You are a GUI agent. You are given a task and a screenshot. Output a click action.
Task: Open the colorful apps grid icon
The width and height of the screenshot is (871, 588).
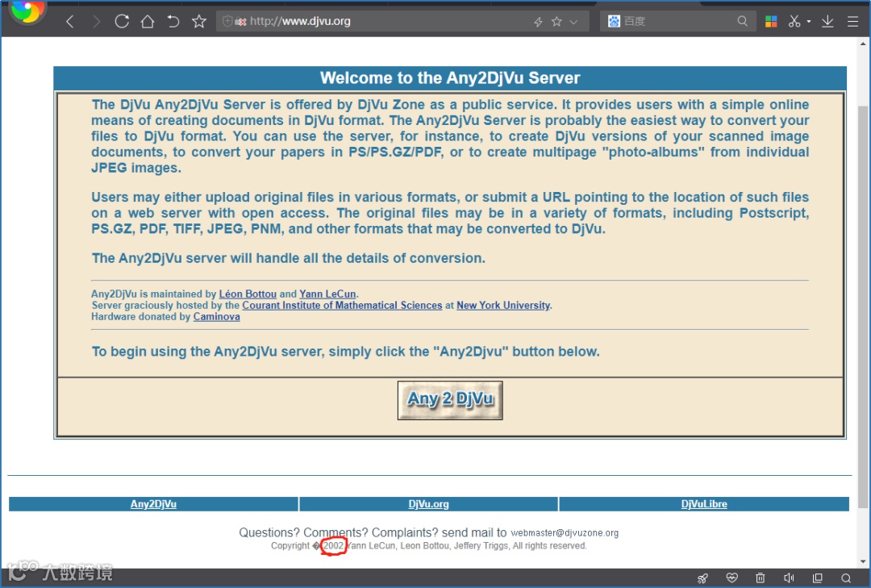(771, 22)
